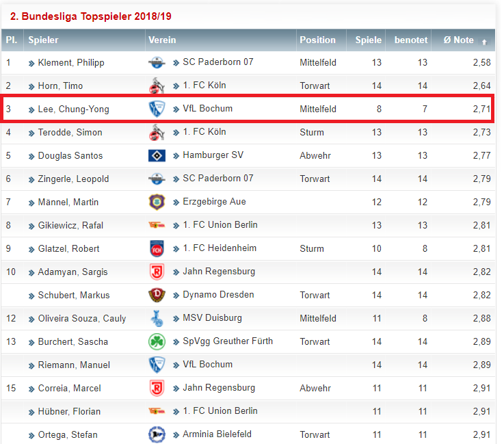Click 1. FC Heidenheim crest in Glatzel row
Viewport: 504px width, 444px height.
point(157,248)
